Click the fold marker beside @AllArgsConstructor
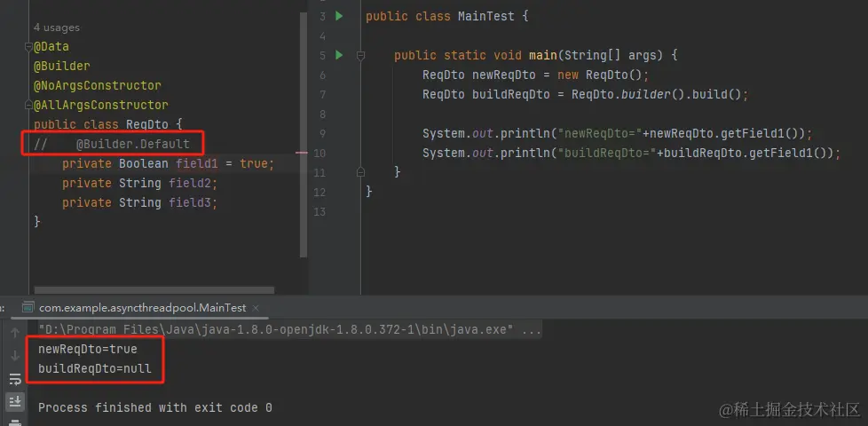Viewport: 868px width, 426px height. click(28, 105)
